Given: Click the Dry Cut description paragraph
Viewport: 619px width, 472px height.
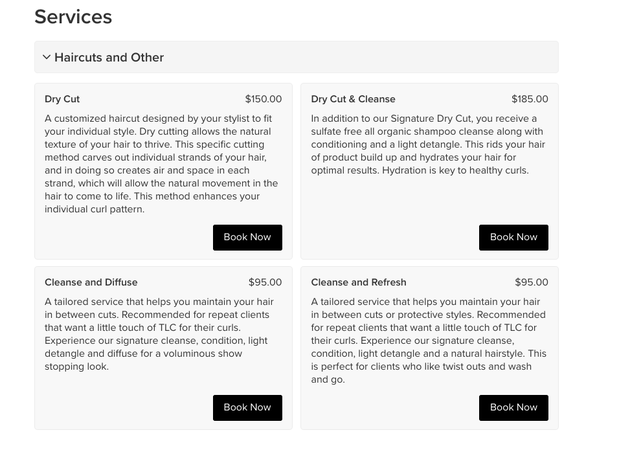Looking at the screenshot, I should click(161, 163).
